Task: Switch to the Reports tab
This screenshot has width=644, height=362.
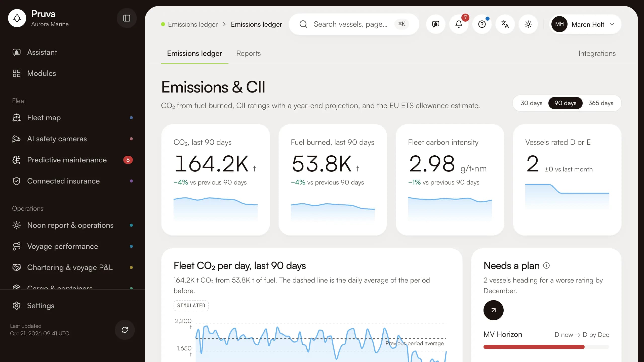Action: tap(248, 53)
